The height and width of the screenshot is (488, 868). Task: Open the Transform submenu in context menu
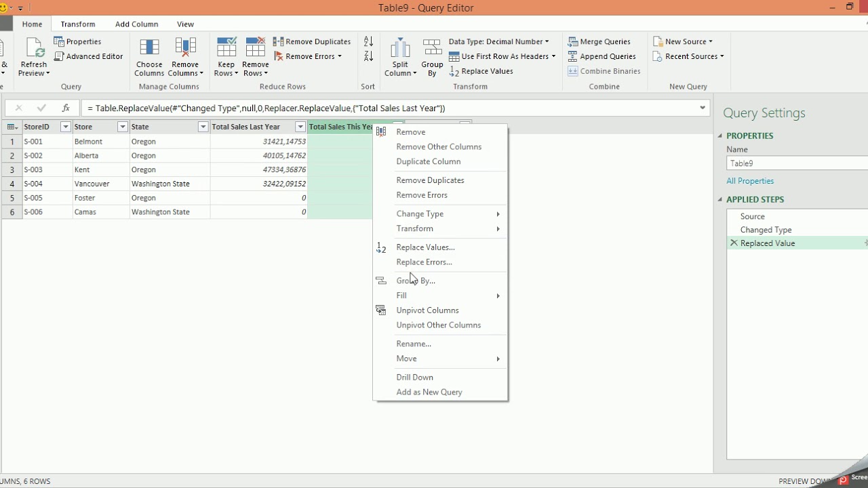click(440, 229)
